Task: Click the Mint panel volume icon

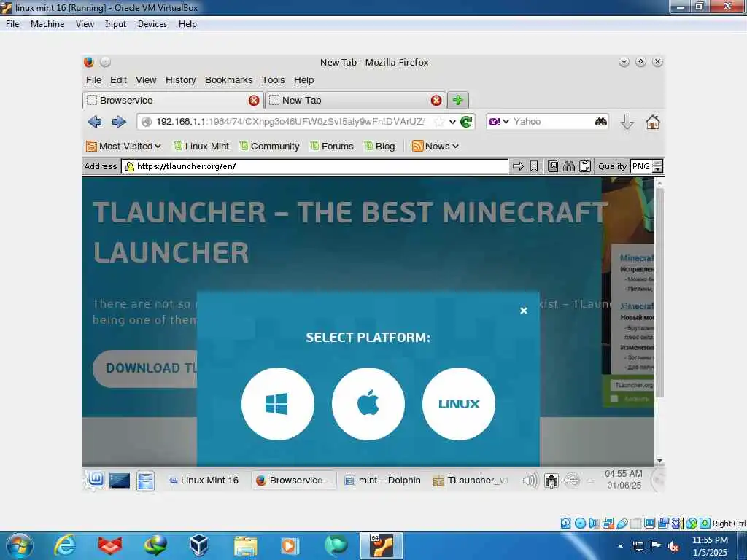Action: [x=530, y=480]
